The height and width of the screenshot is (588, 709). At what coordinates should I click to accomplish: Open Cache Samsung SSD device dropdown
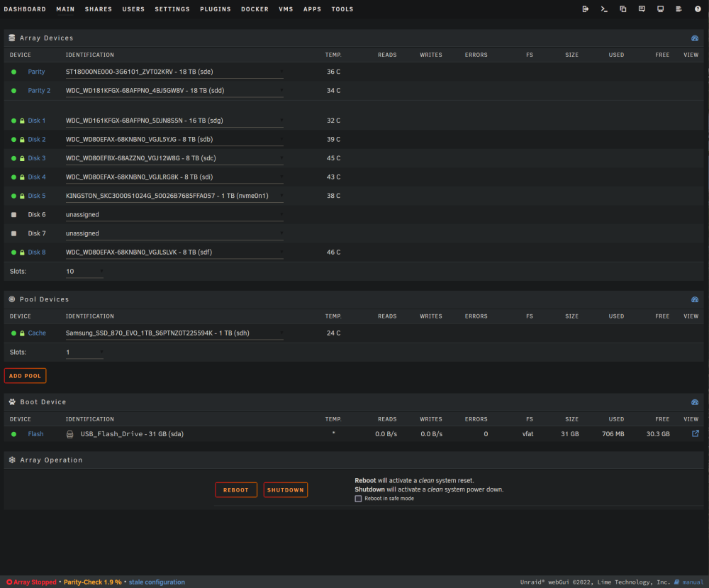(x=174, y=333)
